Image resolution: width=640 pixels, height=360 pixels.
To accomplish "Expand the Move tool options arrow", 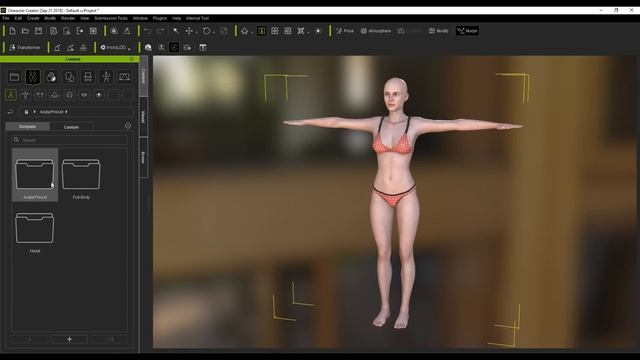I will click(x=197, y=32).
